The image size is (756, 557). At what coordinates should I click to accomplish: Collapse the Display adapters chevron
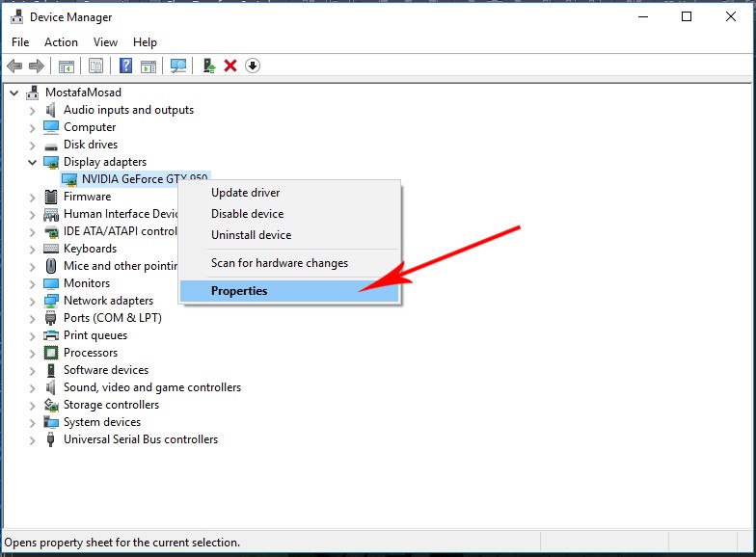tap(33, 162)
